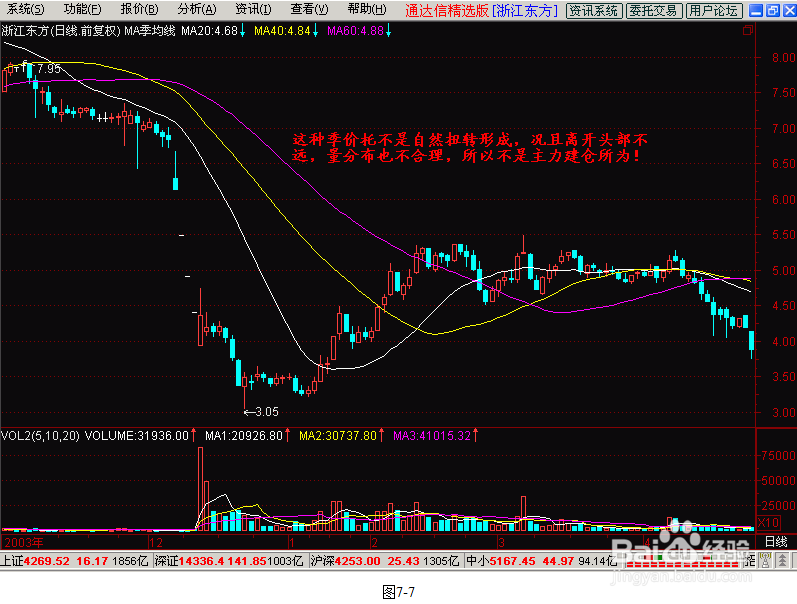Open the 查看(V) menu

tap(310, 10)
